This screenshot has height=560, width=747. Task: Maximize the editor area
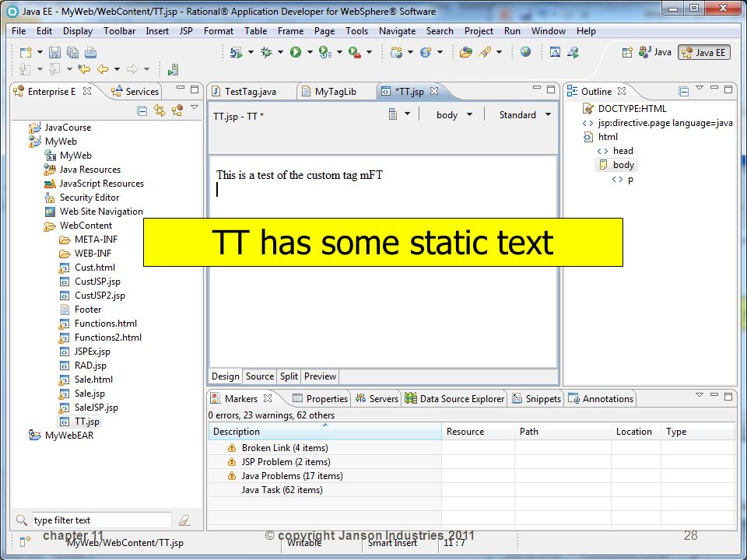(551, 89)
